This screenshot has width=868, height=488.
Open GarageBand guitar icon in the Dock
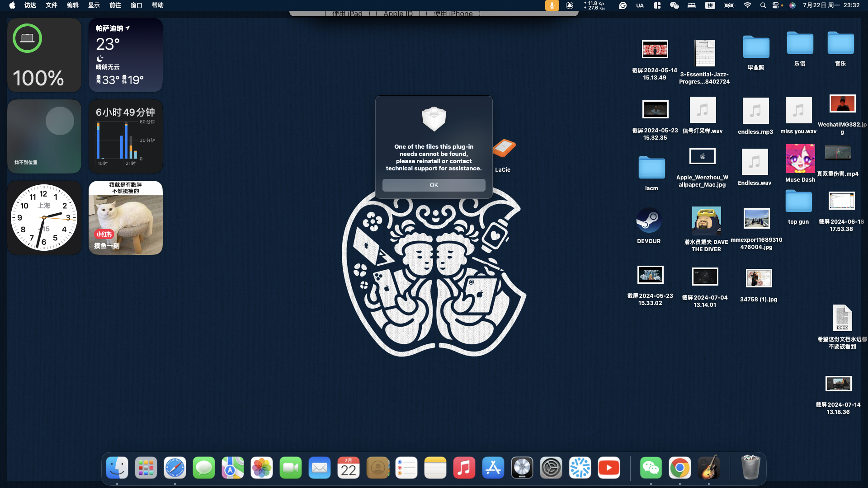pyautogui.click(x=709, y=468)
